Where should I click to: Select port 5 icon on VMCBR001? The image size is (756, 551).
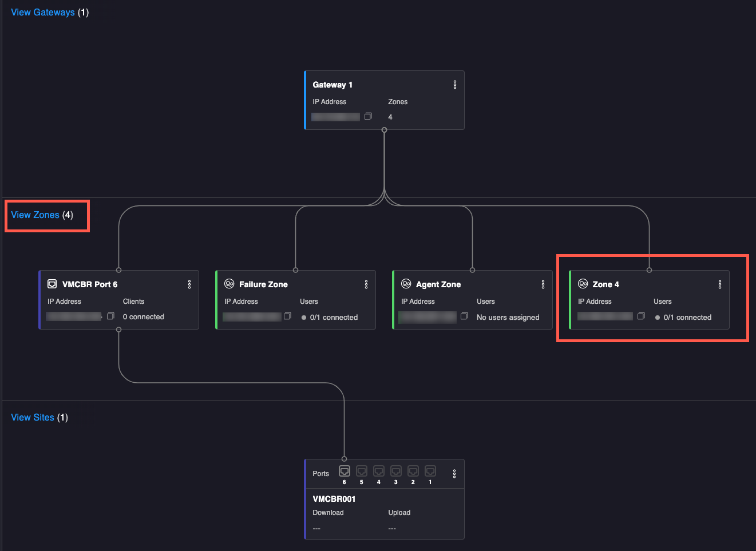coord(362,471)
